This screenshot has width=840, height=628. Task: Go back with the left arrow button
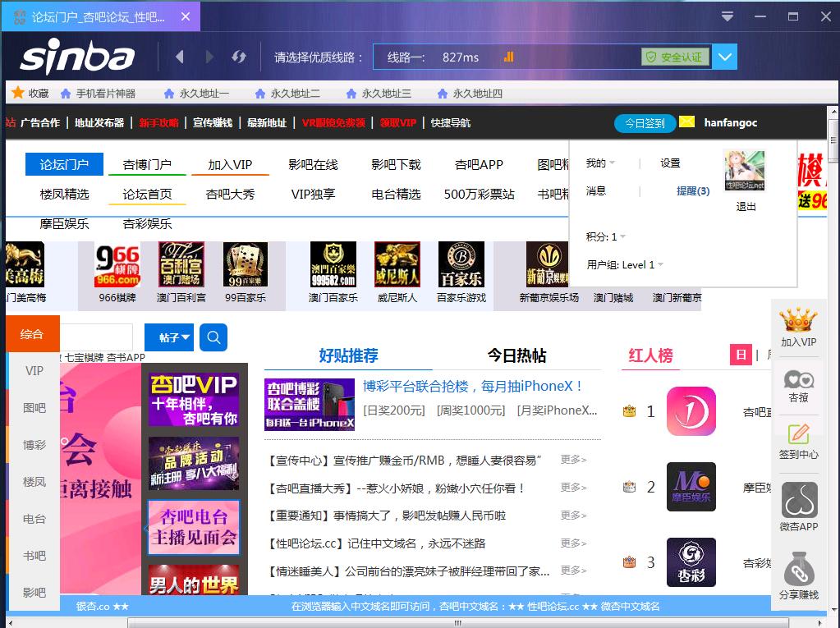[x=180, y=57]
